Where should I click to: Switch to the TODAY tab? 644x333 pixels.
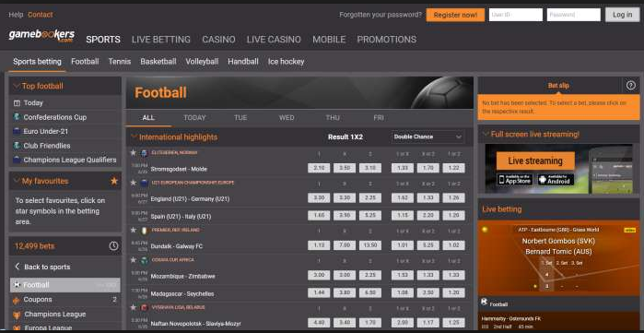[194, 118]
